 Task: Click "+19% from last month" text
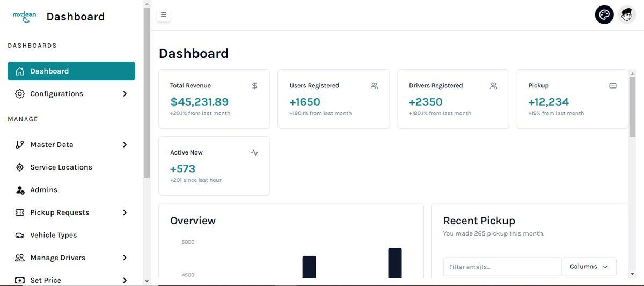(556, 113)
